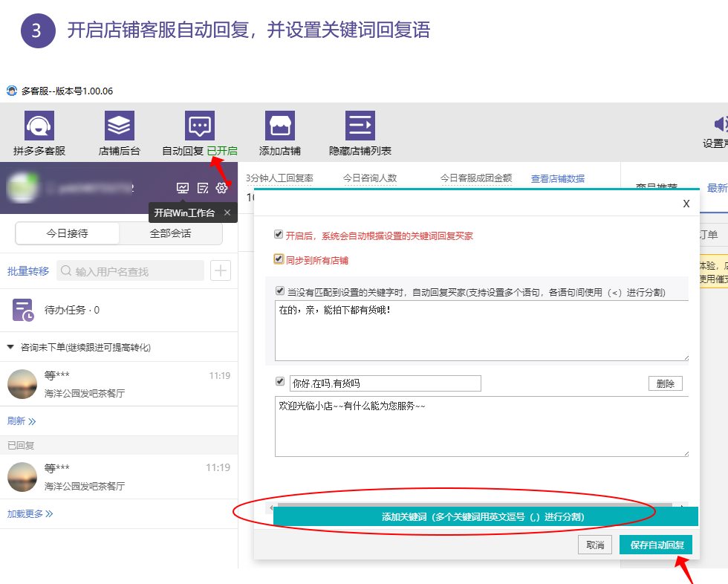This screenshot has width=728, height=584.
Task: Click the 批量转移 link
Action: (28, 271)
